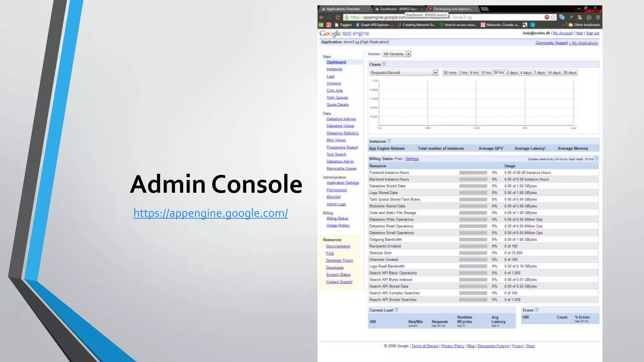Click the slide's appengine.google.com hyperlink
Screen dimensions: 644x362
pos(211,213)
